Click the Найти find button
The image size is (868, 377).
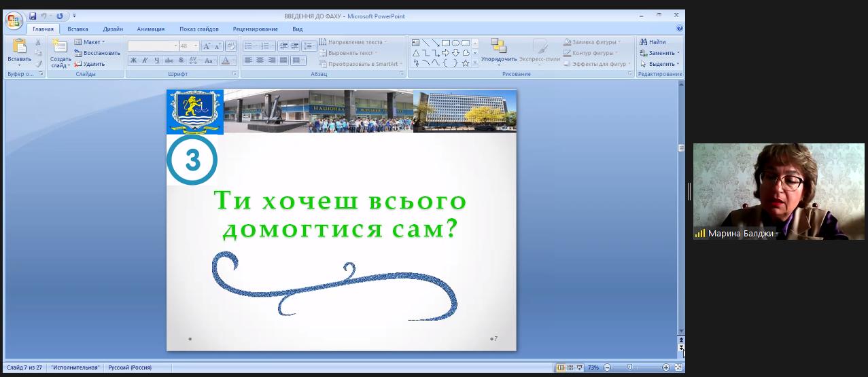point(653,42)
